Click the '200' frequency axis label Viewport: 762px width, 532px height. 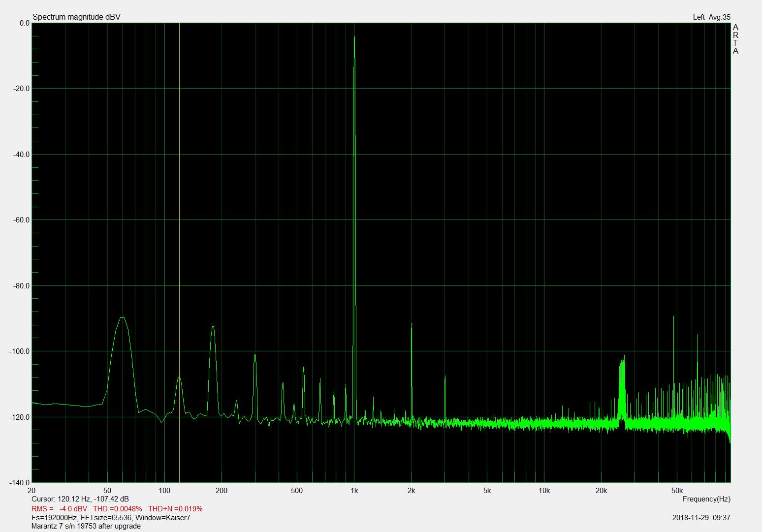(222, 491)
